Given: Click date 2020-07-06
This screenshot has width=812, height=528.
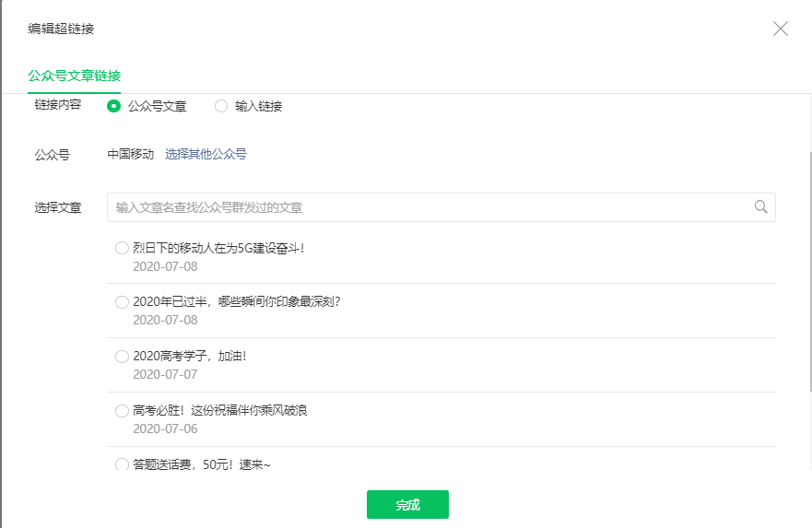Looking at the screenshot, I should [165, 428].
